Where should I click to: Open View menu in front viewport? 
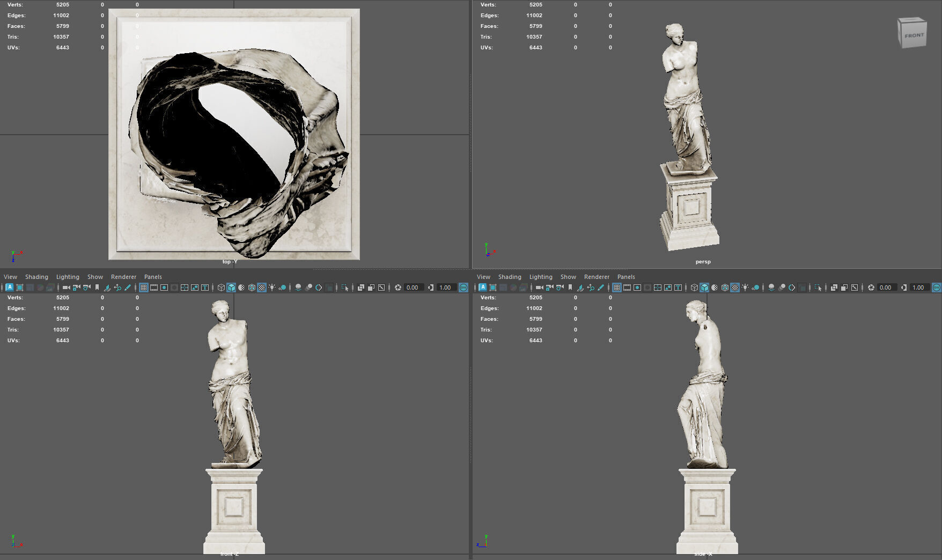coord(10,277)
